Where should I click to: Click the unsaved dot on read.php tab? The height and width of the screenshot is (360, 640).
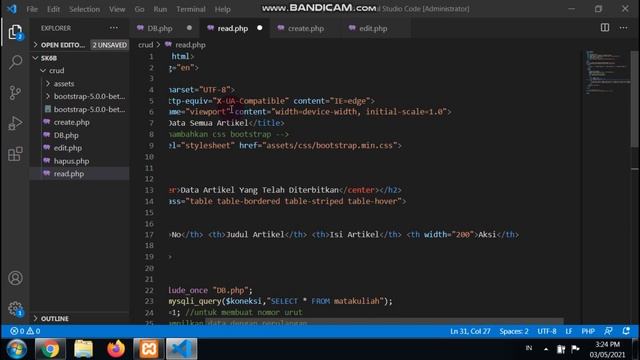pyautogui.click(x=260, y=28)
